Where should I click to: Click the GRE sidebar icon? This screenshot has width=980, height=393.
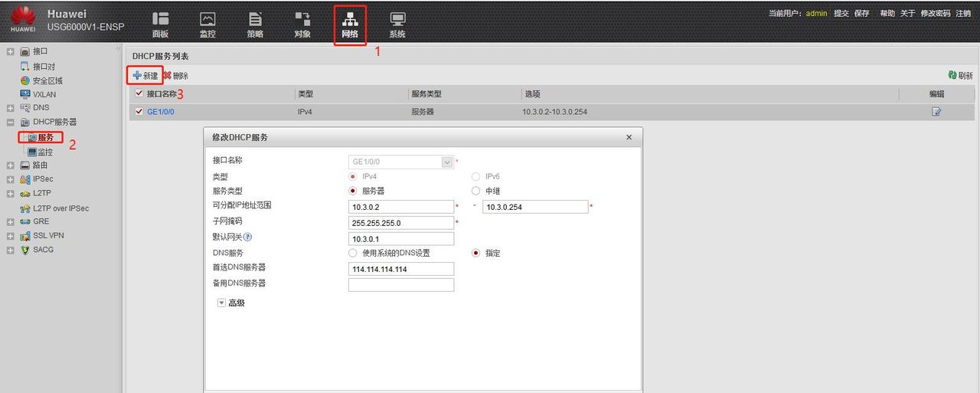[x=24, y=221]
